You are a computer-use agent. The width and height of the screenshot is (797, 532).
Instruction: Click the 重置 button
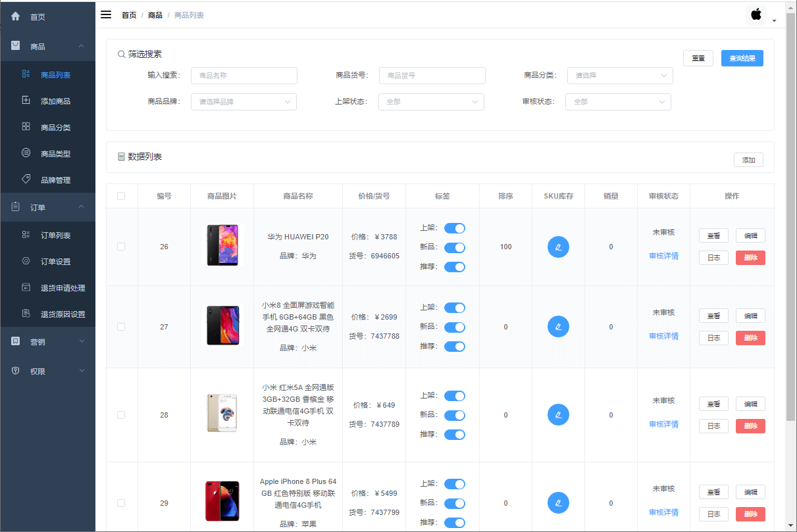pos(698,58)
